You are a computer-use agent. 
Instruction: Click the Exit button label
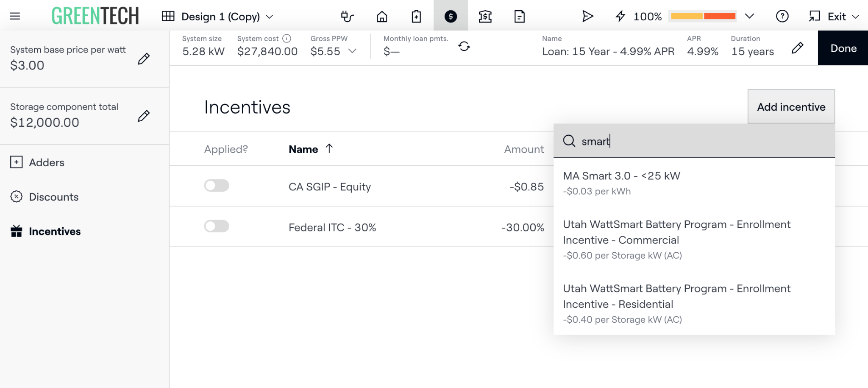coord(837,17)
